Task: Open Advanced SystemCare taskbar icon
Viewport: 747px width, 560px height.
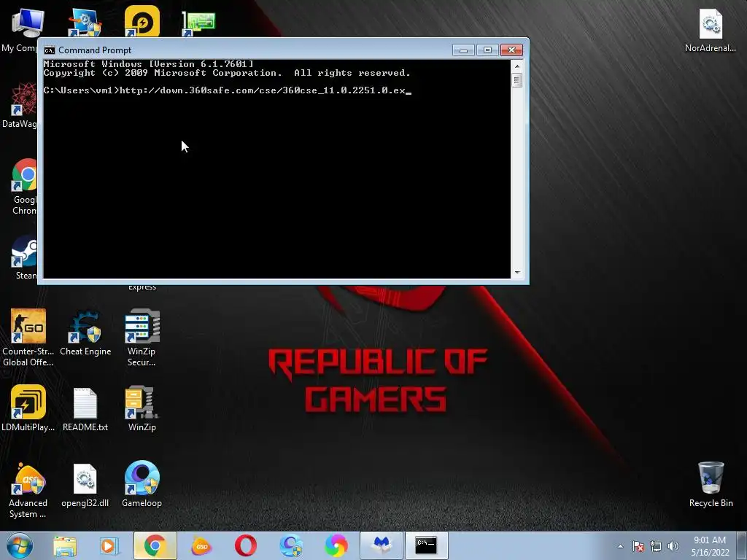Action: [201, 545]
